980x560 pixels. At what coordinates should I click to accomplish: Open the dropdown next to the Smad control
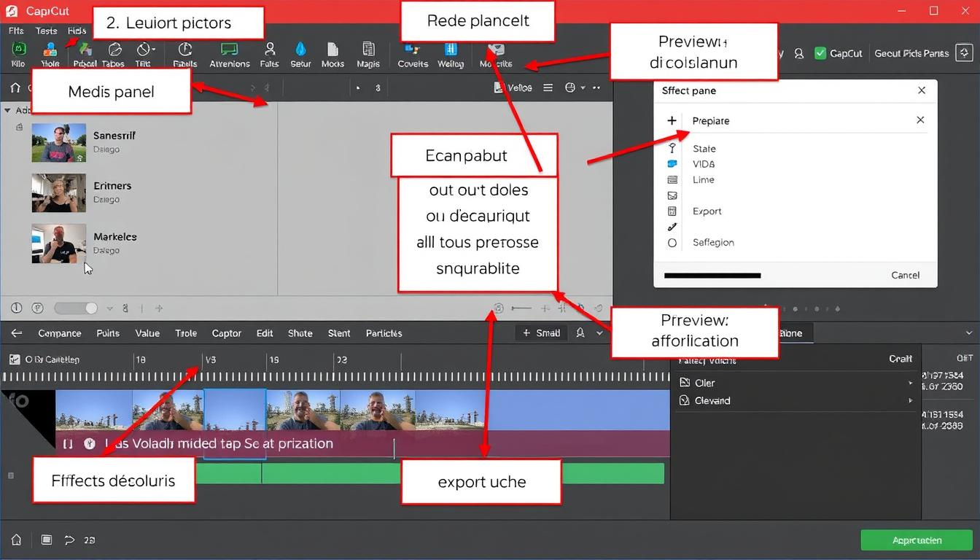point(599,332)
